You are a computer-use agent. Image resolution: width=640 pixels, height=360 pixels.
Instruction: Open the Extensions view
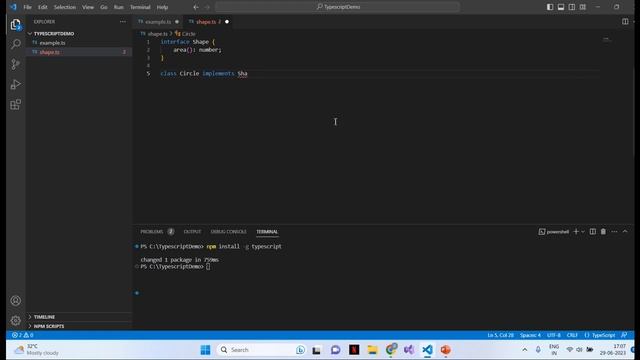[x=16, y=104]
